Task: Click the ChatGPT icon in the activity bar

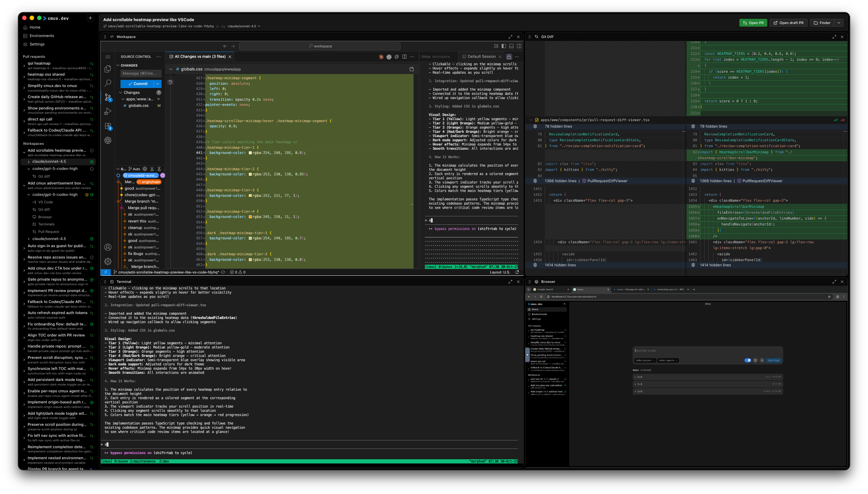Action: click(x=108, y=140)
